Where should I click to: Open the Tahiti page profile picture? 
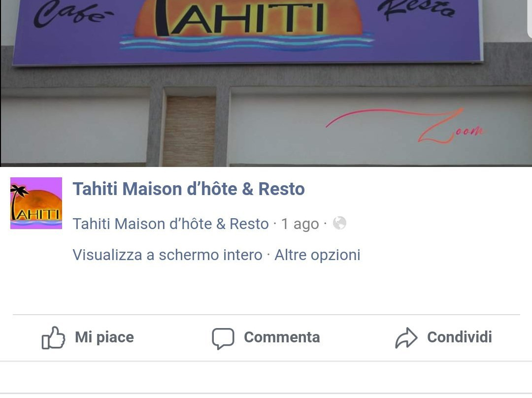pos(36,203)
